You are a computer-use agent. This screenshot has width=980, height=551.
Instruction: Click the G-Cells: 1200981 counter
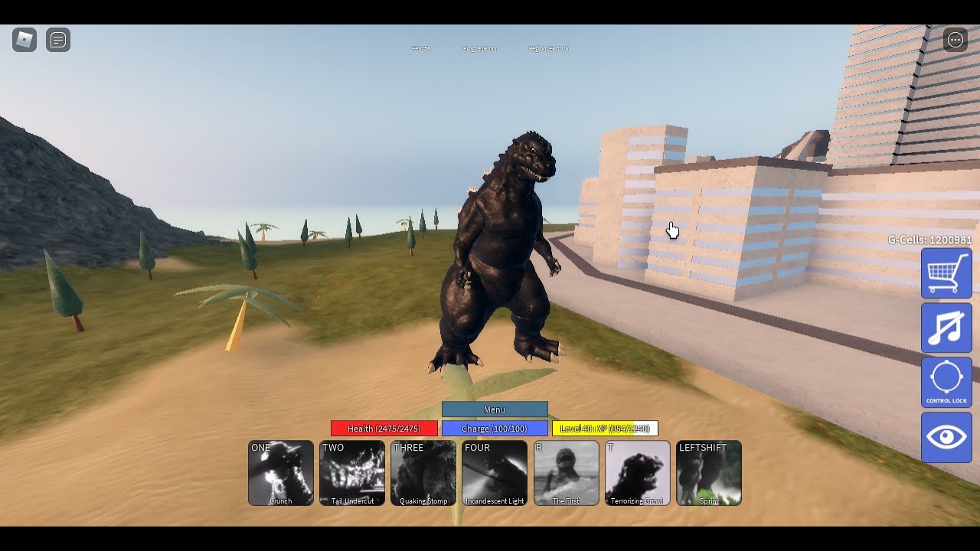(x=930, y=240)
